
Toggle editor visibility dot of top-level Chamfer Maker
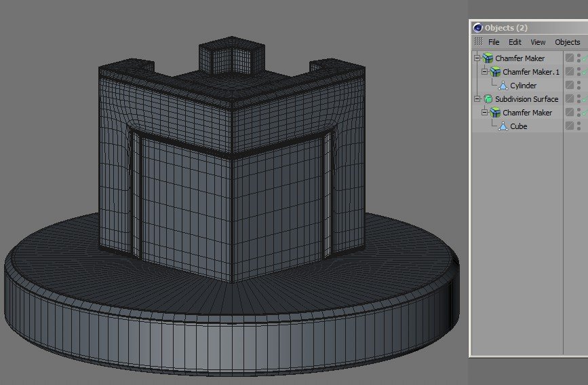click(x=579, y=56)
